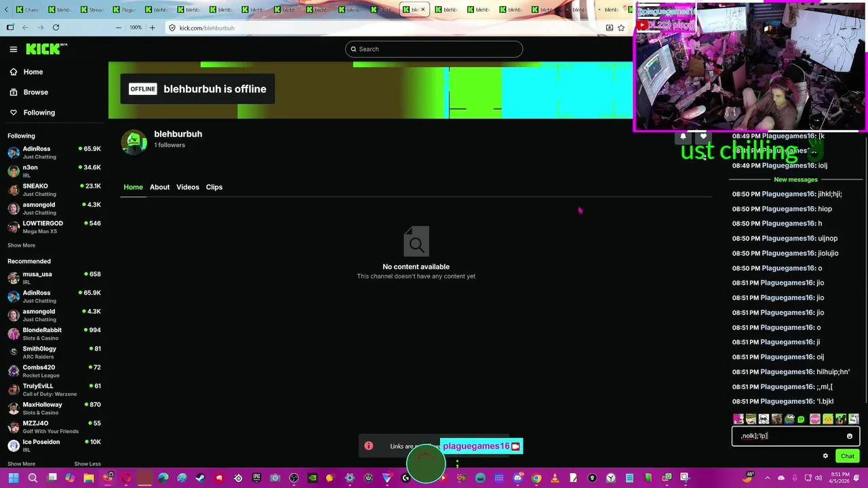The width and height of the screenshot is (868, 488).
Task: Open MaxHolloway recommended channel
Action: point(54,408)
